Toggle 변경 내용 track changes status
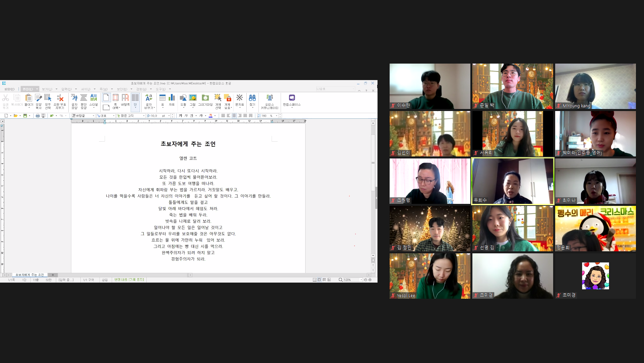This screenshot has height=363, width=644. pyautogui.click(x=129, y=280)
